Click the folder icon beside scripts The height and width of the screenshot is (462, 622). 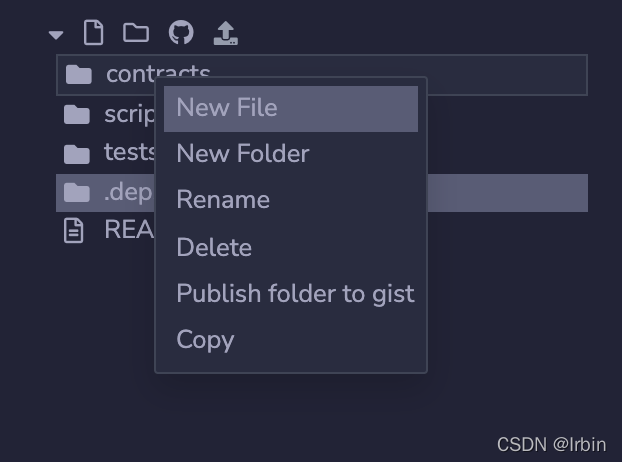pos(77,114)
